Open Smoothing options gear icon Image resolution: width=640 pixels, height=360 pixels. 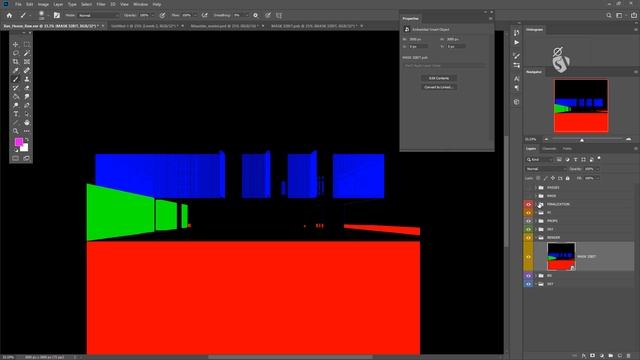coord(256,15)
